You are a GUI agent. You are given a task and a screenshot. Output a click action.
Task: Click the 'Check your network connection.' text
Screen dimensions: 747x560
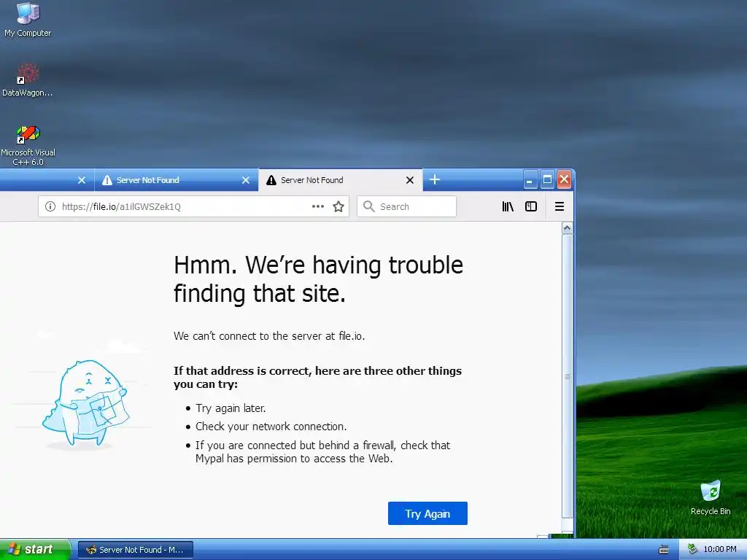pyautogui.click(x=271, y=426)
